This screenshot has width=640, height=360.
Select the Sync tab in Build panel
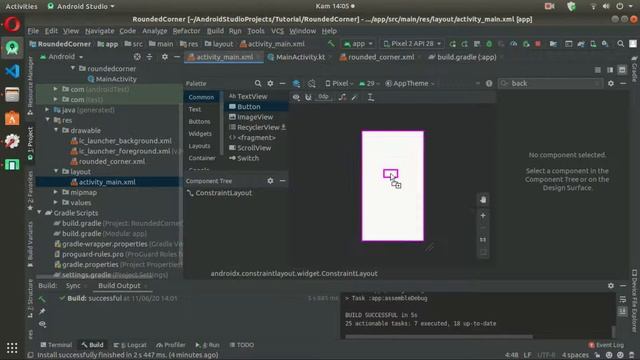[73, 286]
